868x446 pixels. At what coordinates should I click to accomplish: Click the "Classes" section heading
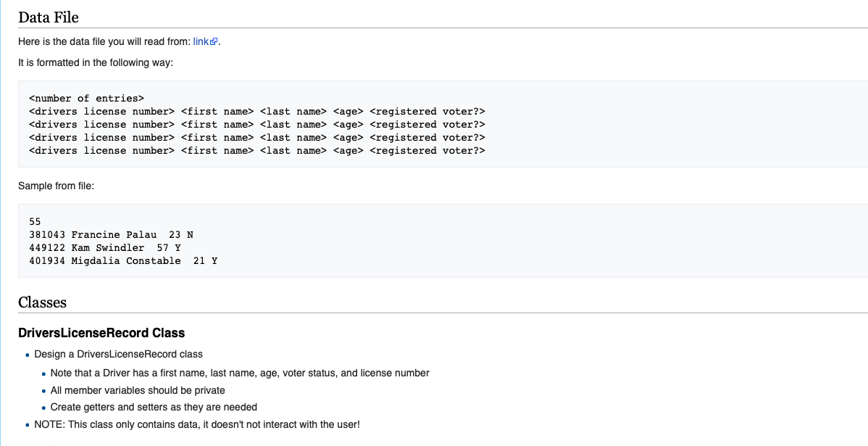click(x=42, y=302)
